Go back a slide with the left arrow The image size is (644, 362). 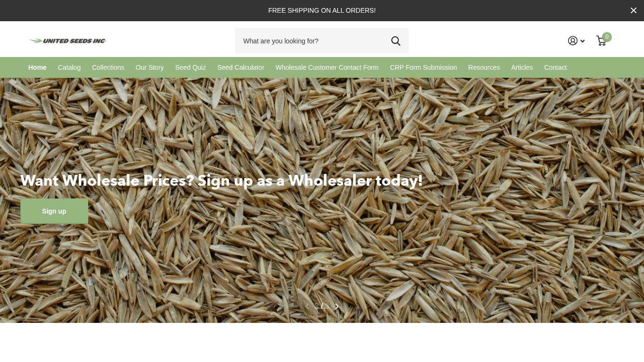tap(307, 306)
